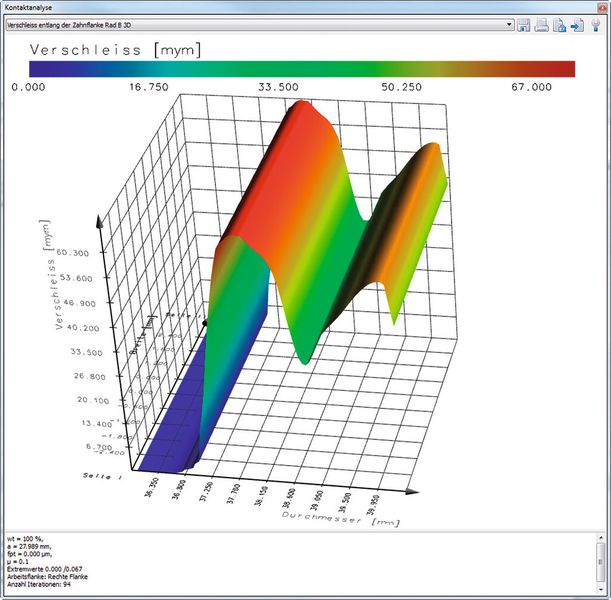
Task: Click 'Arbeitsflanke: Rechte Flanke' info line
Action: (47, 577)
